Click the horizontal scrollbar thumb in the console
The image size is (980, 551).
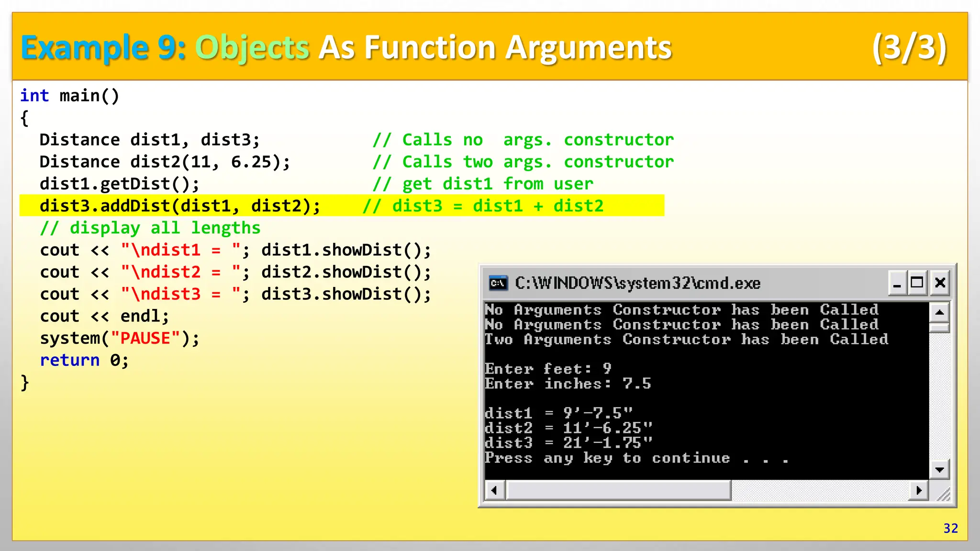[618, 490]
